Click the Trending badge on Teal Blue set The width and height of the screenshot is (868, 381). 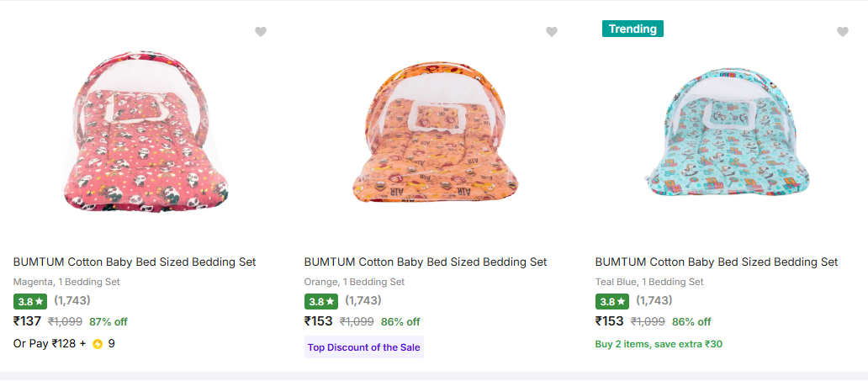632,29
